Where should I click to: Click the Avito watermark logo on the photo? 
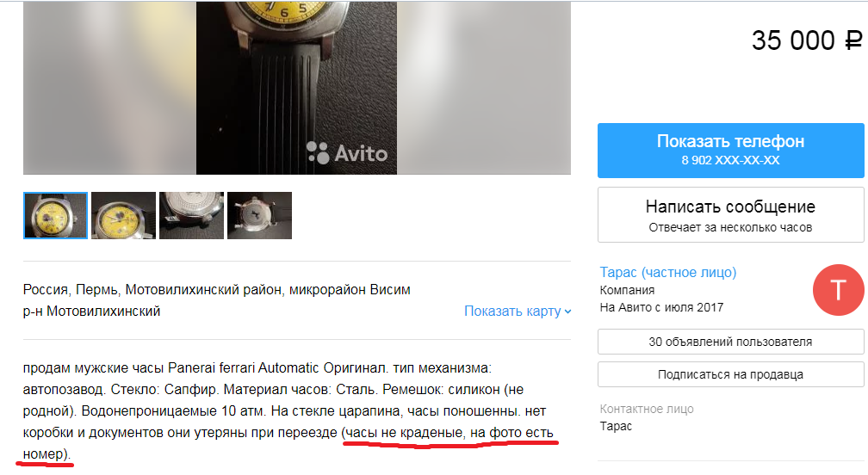pos(347,153)
